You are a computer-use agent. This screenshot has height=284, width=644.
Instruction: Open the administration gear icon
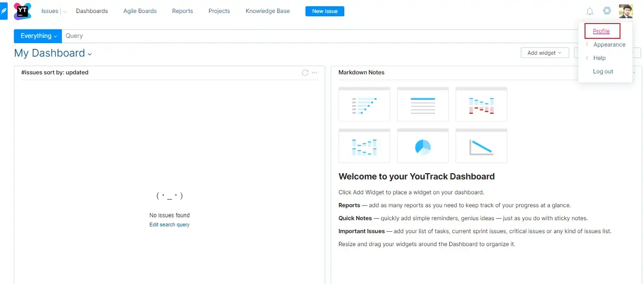point(607,11)
